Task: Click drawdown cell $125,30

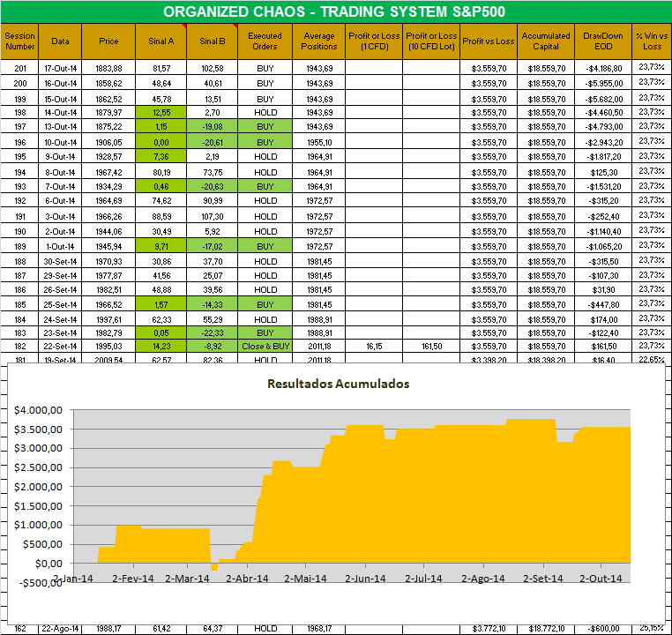Action: (x=603, y=172)
